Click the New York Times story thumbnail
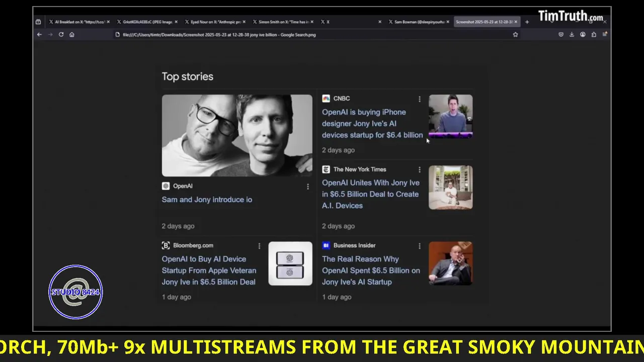This screenshot has height=362, width=644. pyautogui.click(x=450, y=187)
